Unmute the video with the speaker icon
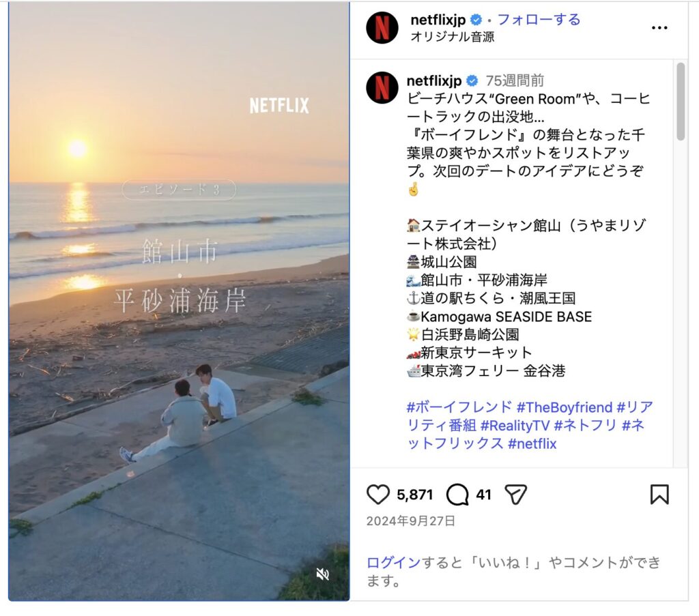 coord(322,574)
